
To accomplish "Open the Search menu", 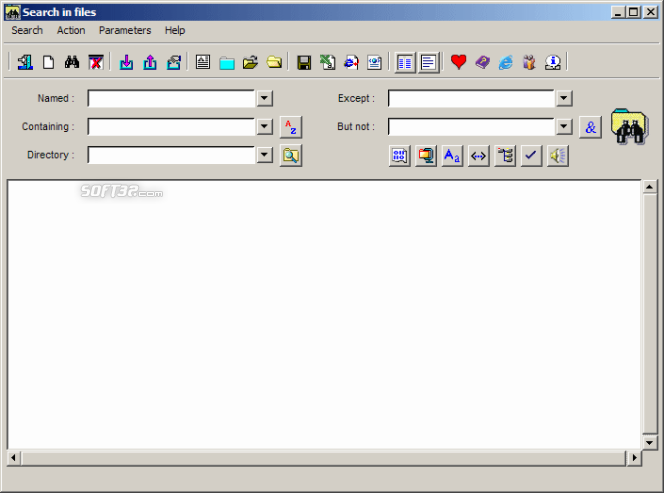I will pos(27,31).
